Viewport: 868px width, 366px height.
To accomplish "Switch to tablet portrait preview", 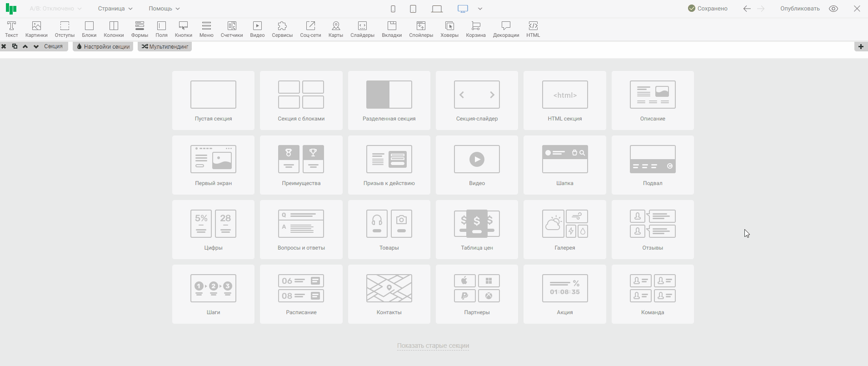I will pos(413,9).
